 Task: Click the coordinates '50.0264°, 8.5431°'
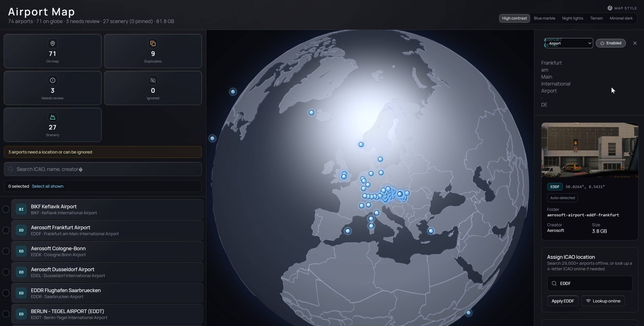pos(585,187)
